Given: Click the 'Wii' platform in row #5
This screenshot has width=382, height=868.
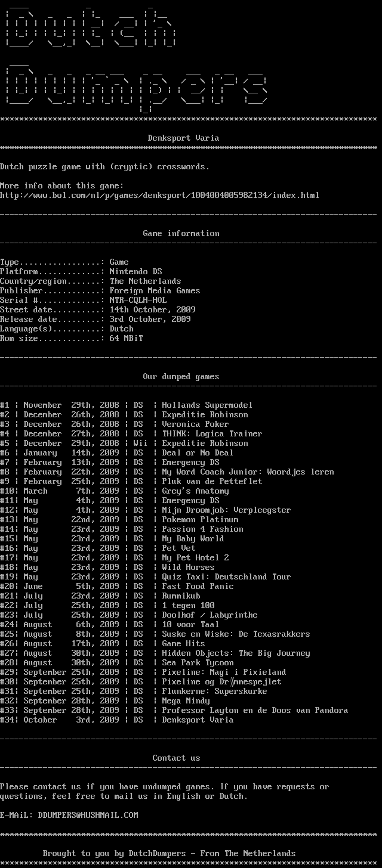Looking at the screenshot, I should 141,443.
